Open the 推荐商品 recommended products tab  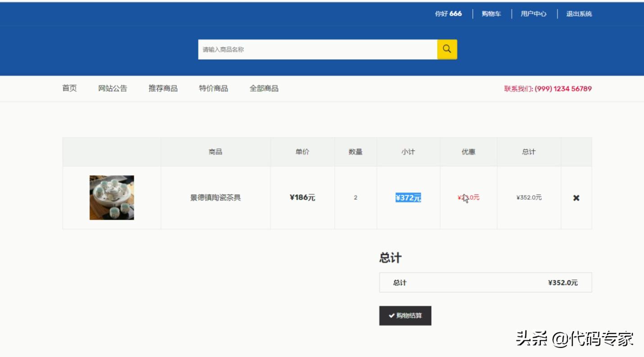point(163,88)
